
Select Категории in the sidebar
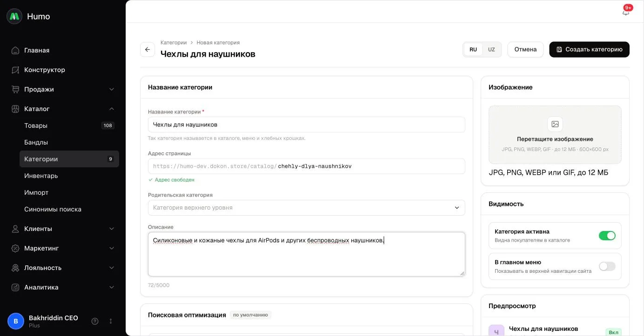69,159
